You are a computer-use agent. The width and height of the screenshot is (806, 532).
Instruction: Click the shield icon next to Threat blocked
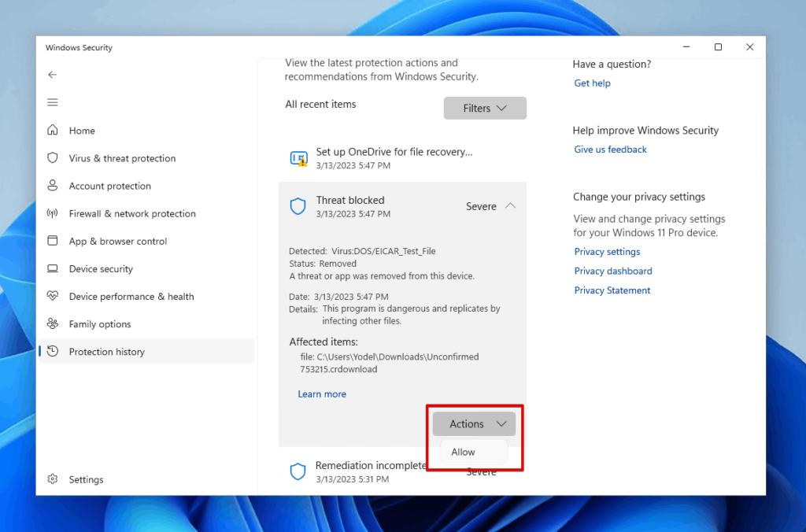[298, 206]
